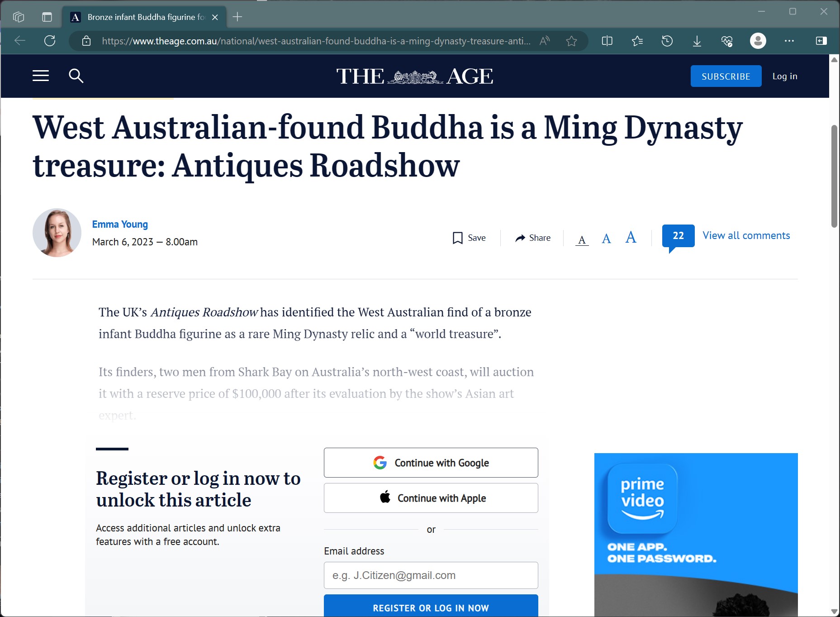Add page to favorites star
Screen dimensions: 840x617
click(x=571, y=41)
